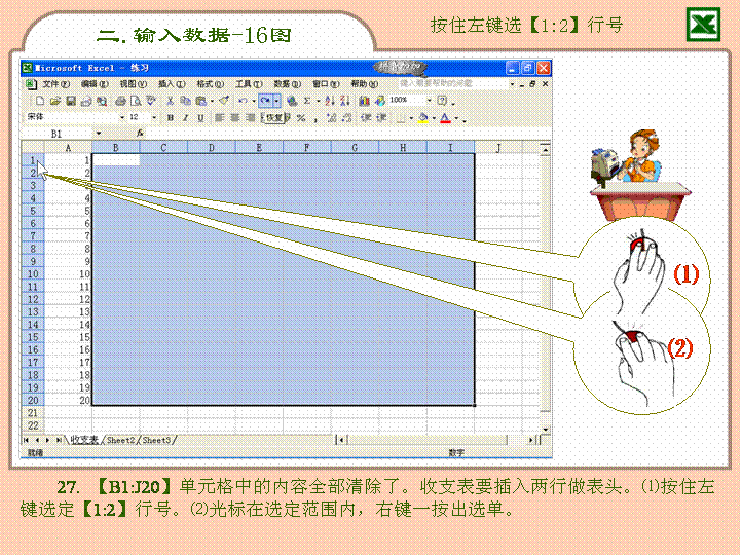The image size is (740, 555).
Task: Click the Redo arrow icon
Action: 265,101
